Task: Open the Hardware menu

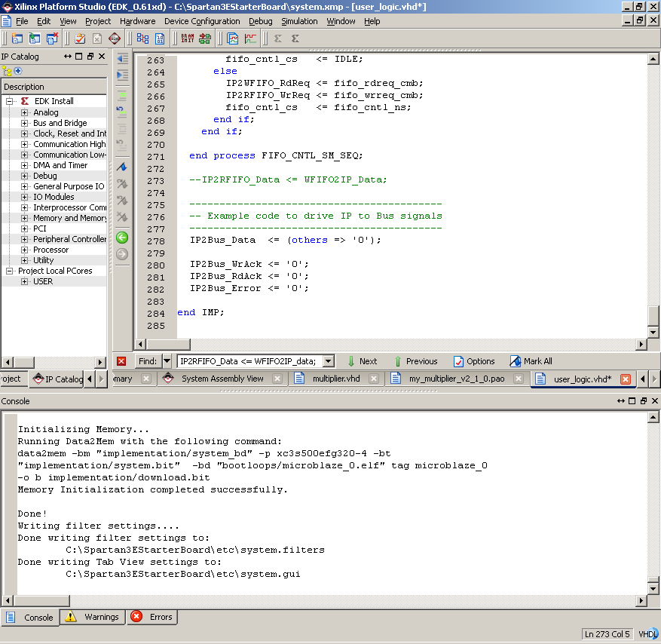Action: (x=137, y=21)
